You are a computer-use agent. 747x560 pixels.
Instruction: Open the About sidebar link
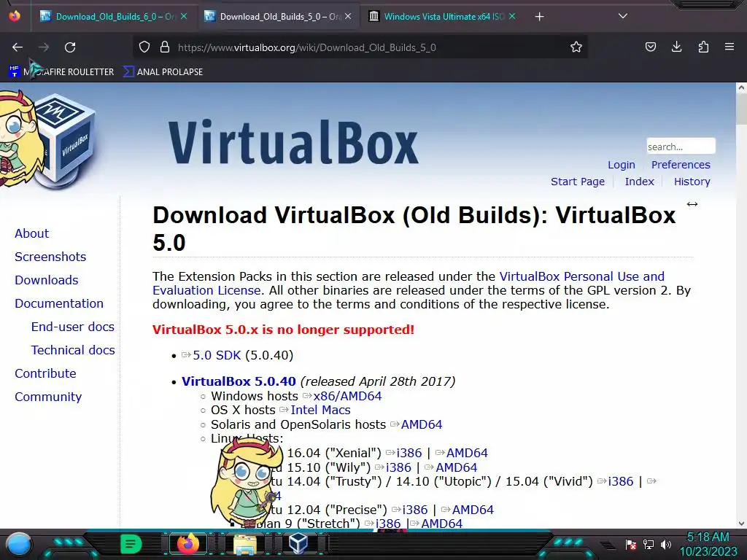[x=31, y=233]
